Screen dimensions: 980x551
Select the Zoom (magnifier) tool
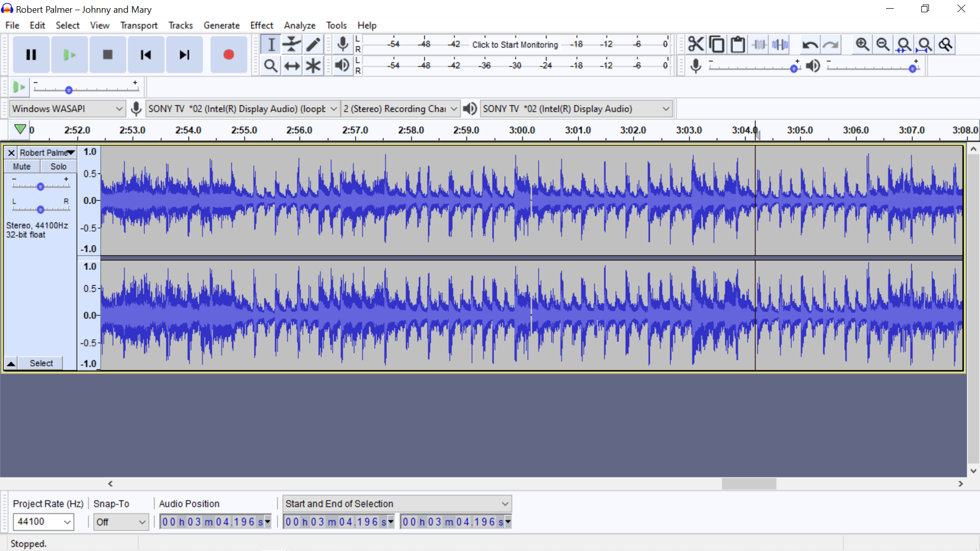tap(271, 66)
